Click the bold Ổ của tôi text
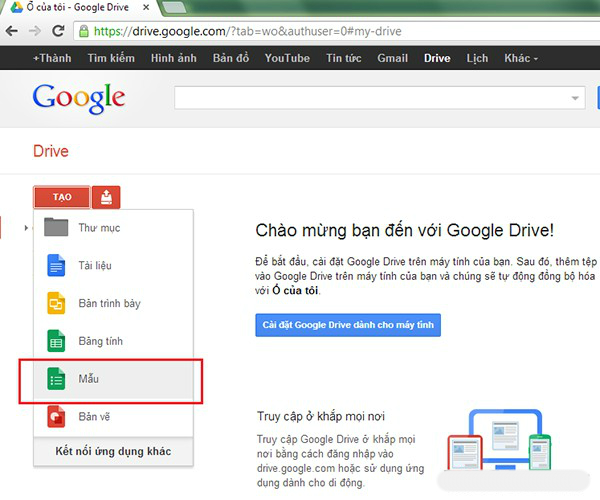The height and width of the screenshot is (500, 600). pyautogui.click(x=295, y=290)
